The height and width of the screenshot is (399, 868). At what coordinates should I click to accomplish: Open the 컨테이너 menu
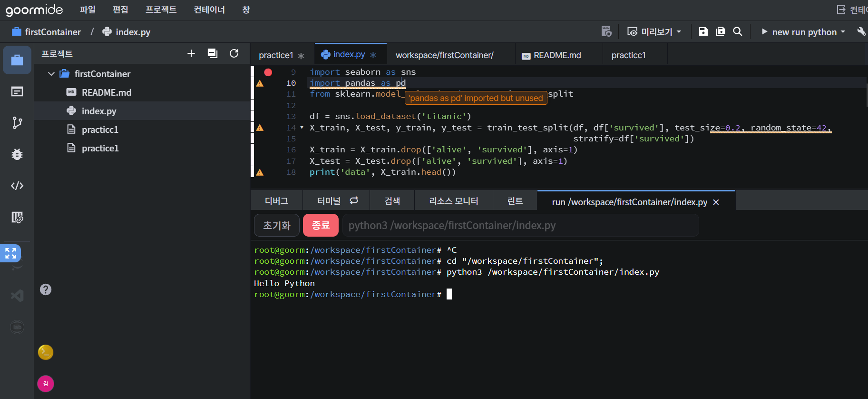(x=209, y=10)
